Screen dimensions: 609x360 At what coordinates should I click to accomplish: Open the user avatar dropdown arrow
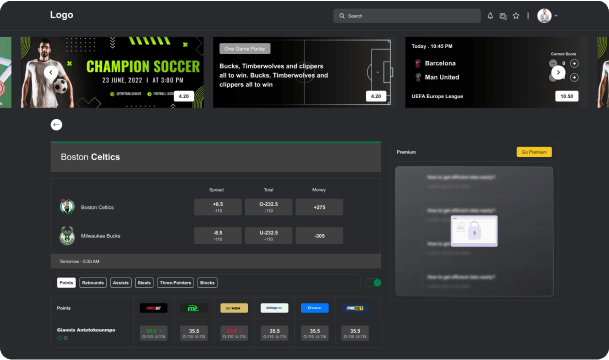click(x=556, y=16)
